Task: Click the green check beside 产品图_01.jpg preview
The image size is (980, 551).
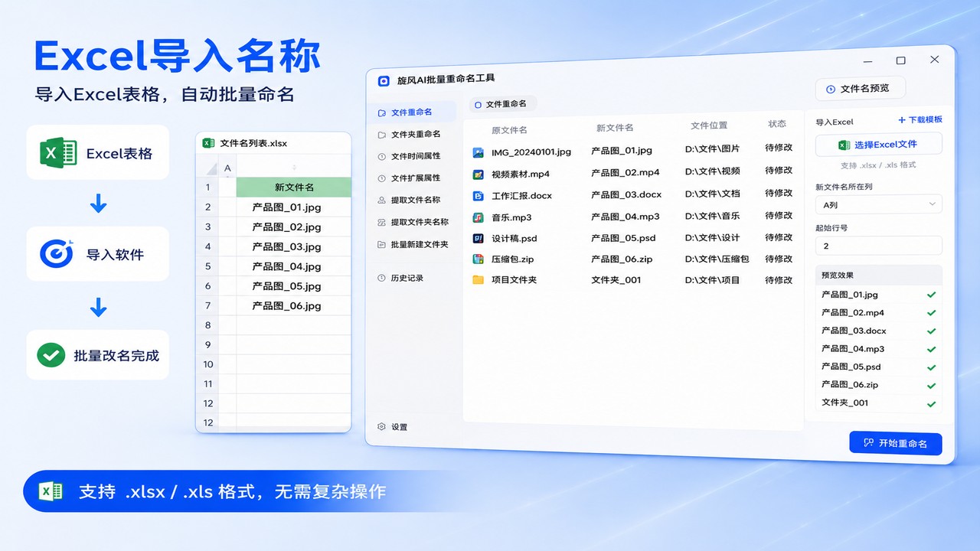Action: (x=931, y=295)
